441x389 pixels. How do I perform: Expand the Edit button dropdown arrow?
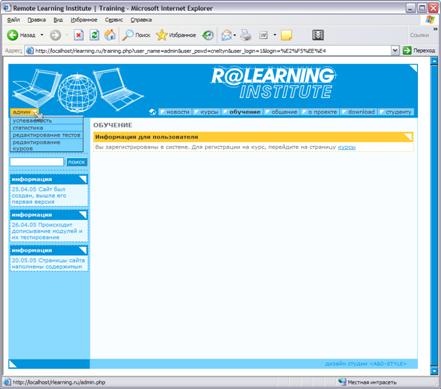coord(275,35)
